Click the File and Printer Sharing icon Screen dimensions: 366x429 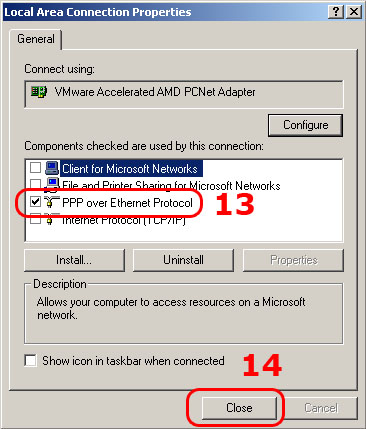point(52,185)
